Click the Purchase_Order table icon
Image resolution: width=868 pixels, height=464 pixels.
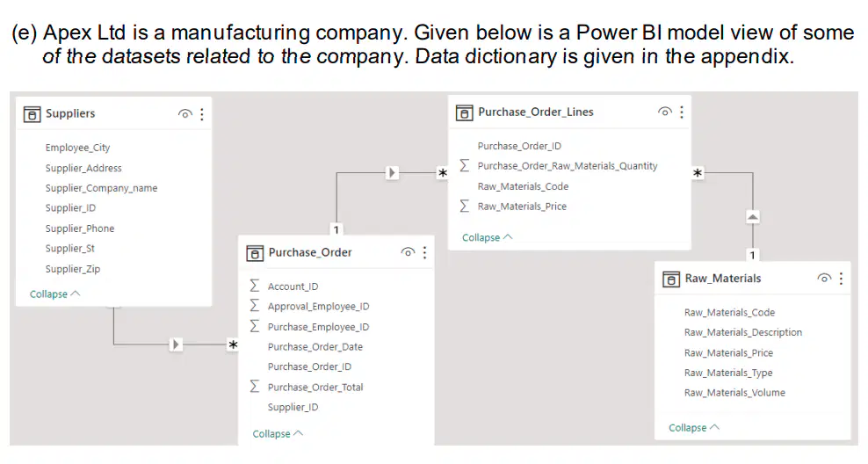tap(255, 254)
